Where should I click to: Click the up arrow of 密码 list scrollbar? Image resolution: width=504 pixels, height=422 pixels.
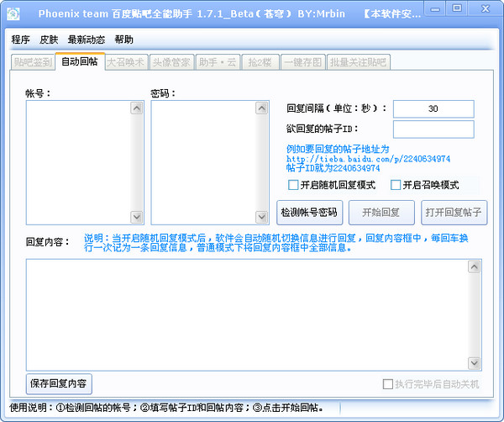tap(262, 108)
